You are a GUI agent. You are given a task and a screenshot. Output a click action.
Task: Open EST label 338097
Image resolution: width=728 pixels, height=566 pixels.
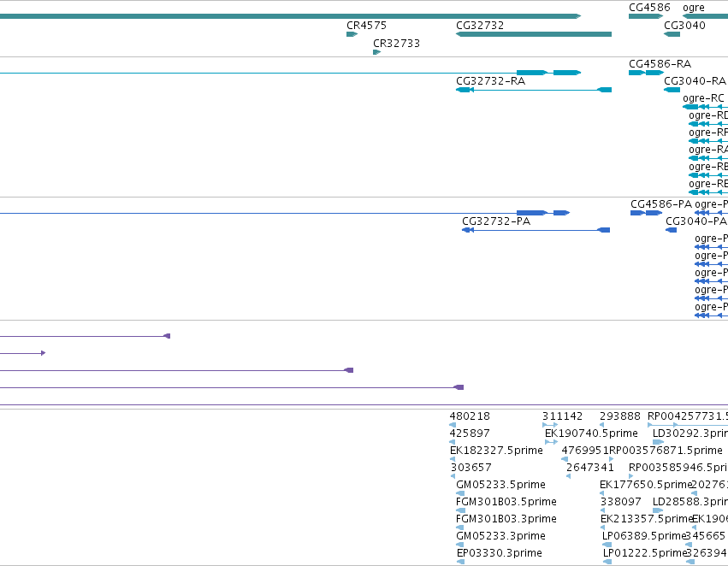(620, 502)
